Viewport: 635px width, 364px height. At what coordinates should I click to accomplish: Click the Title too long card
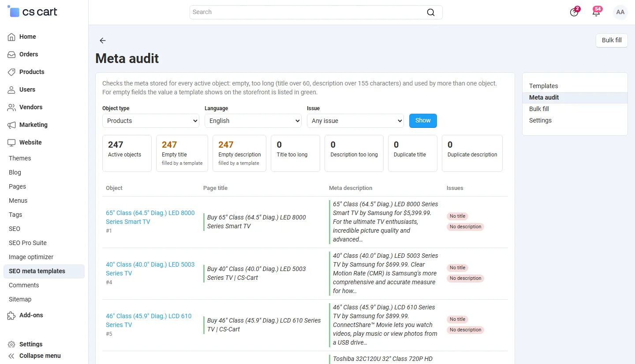[x=295, y=153]
